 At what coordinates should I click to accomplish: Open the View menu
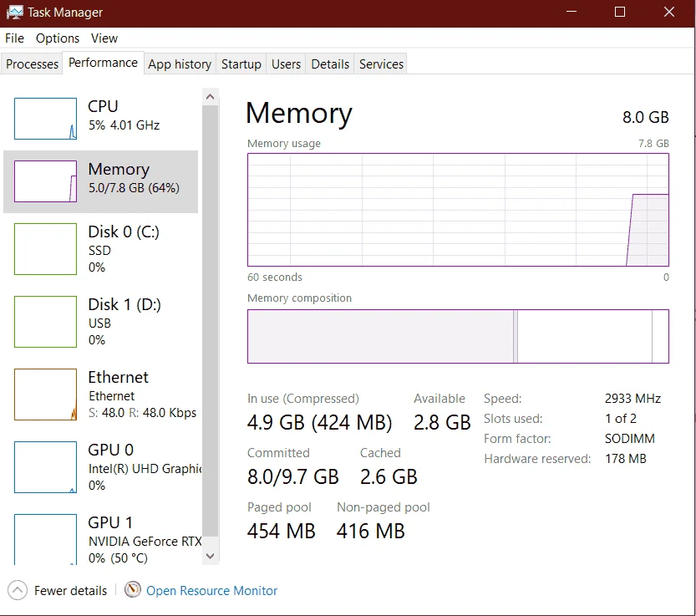(104, 38)
